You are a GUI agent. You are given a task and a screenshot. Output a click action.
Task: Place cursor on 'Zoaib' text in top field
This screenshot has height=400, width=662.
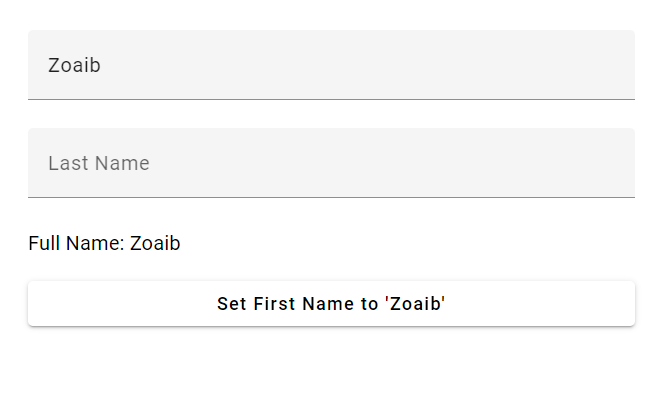(x=74, y=65)
